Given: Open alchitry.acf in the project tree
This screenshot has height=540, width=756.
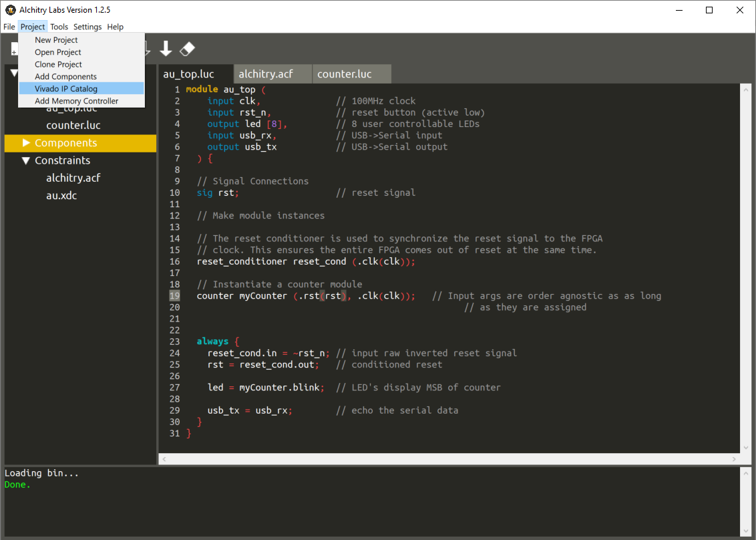Looking at the screenshot, I should pyautogui.click(x=73, y=178).
